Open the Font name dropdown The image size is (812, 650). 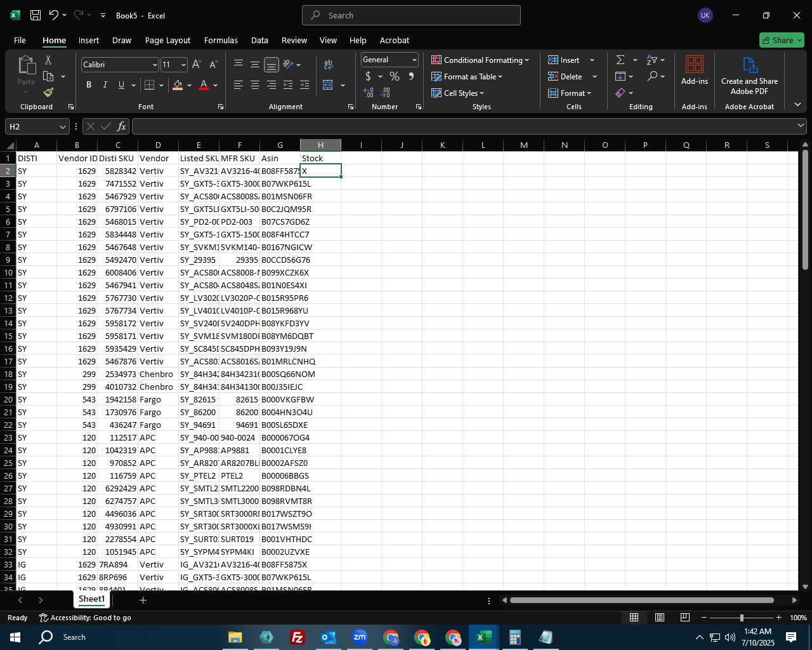click(154, 65)
